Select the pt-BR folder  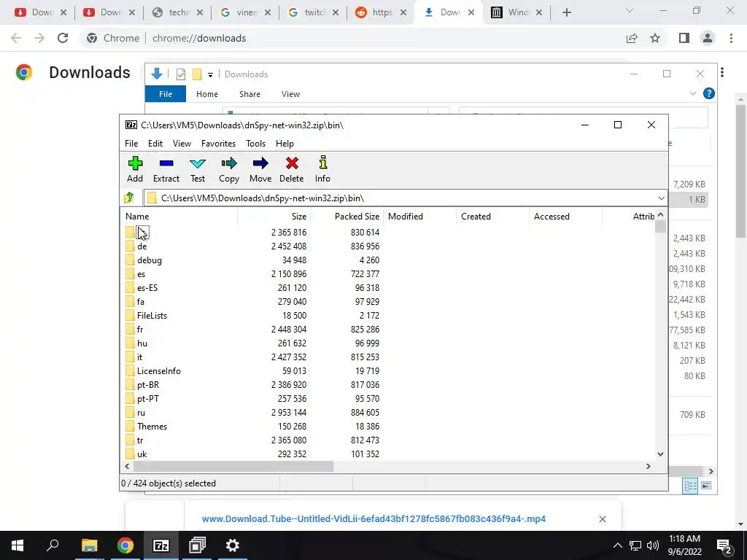(x=147, y=385)
